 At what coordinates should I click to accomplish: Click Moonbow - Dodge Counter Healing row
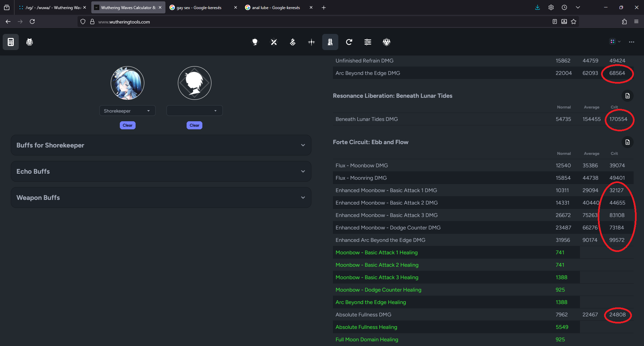(x=483, y=290)
